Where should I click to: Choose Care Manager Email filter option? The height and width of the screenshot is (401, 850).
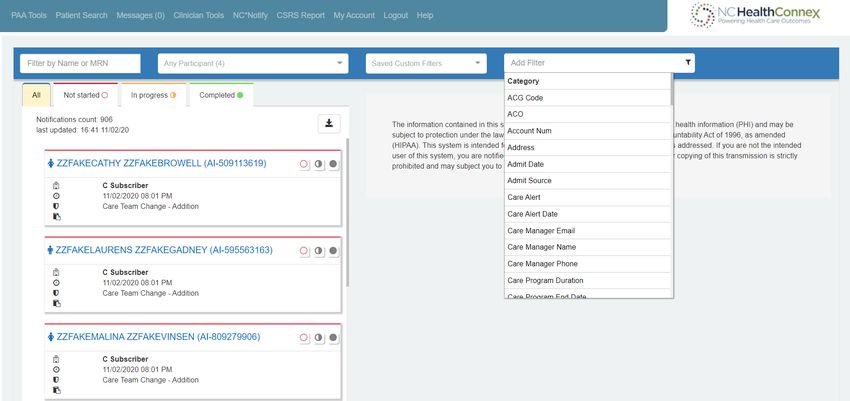[588, 231]
